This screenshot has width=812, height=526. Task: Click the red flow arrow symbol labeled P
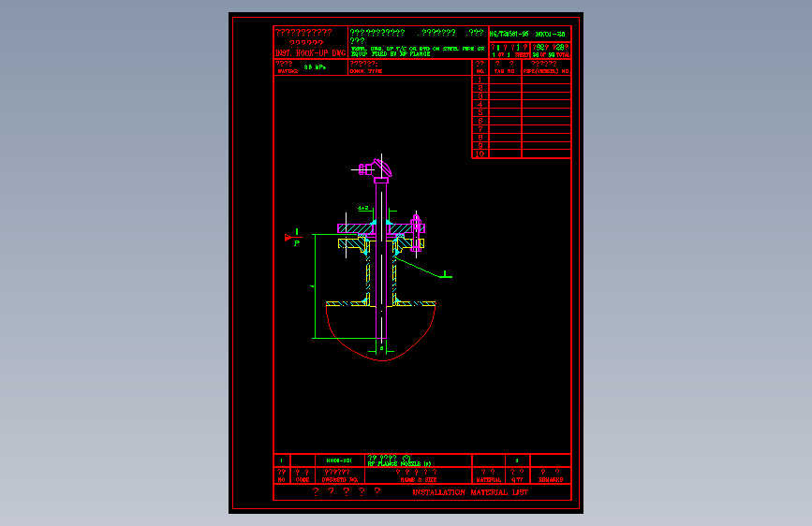(x=292, y=238)
